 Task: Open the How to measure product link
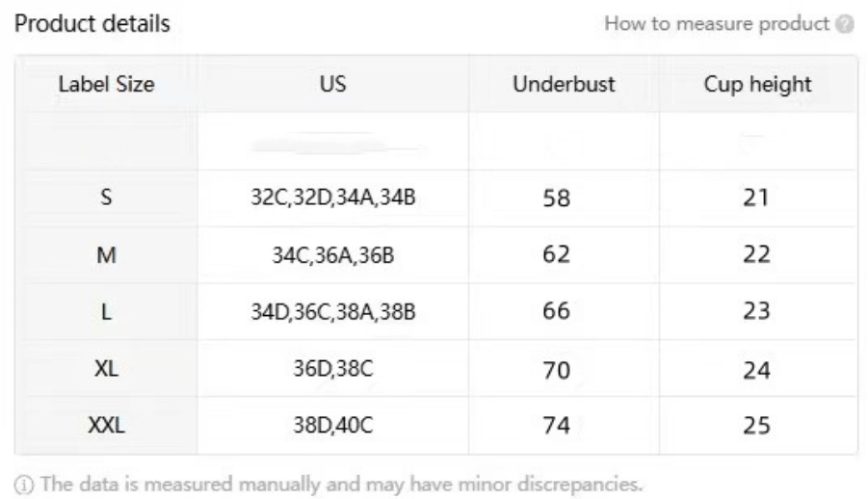pyautogui.click(x=717, y=24)
